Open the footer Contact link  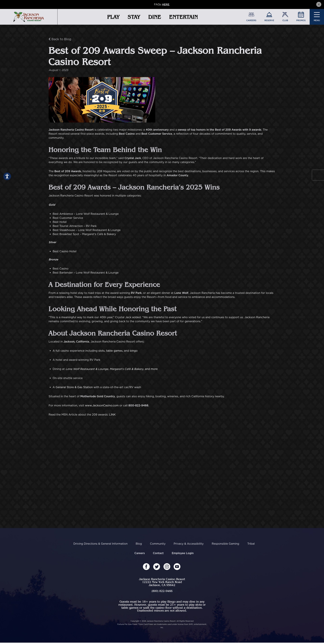[x=158, y=553]
